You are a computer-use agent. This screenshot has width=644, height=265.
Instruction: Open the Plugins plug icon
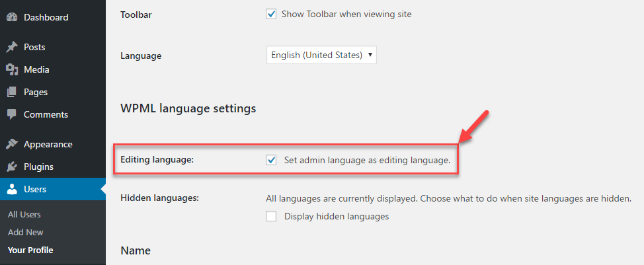pos(12,167)
